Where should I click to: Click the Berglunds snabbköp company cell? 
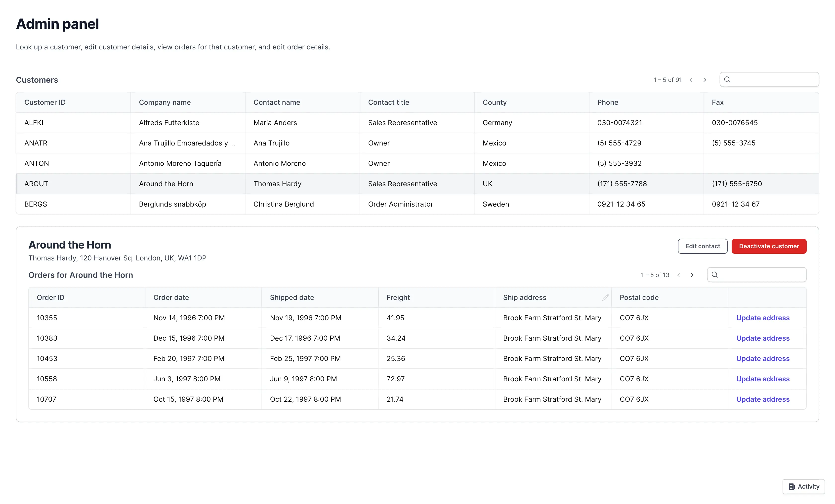[x=188, y=204]
